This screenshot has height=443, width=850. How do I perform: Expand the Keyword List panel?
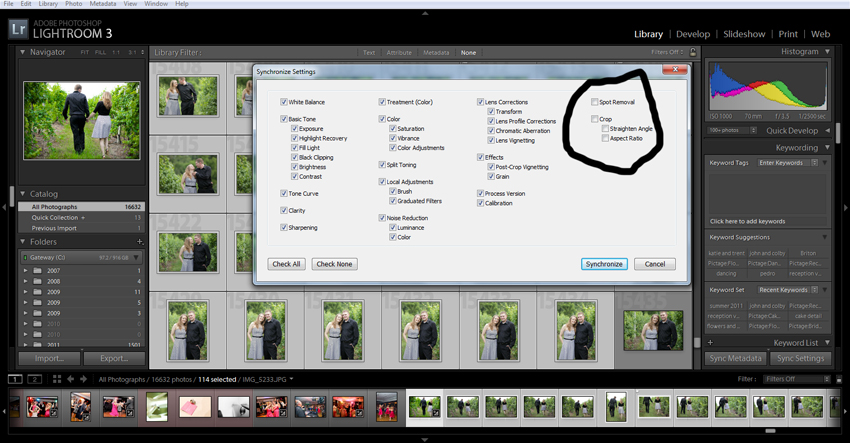[827, 343]
